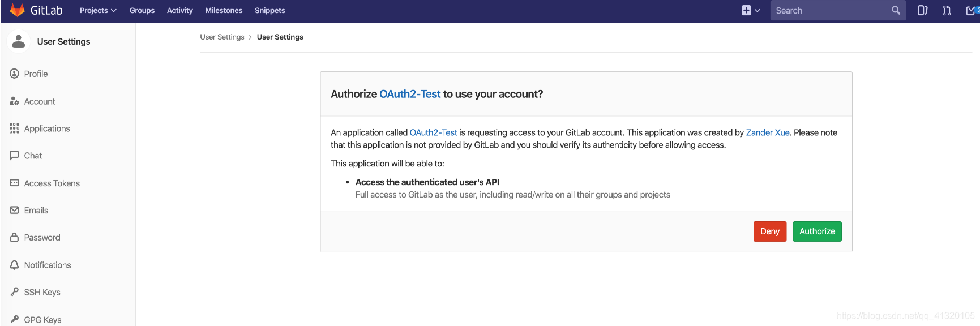
Task: Open Zander Xue's profile link
Action: click(768, 132)
